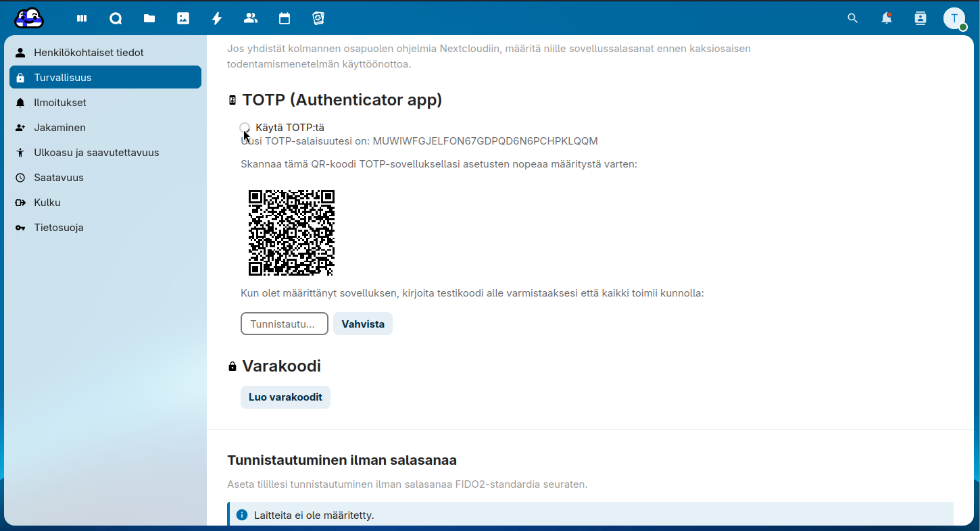Click the key icon beside Tietosuoja
The image size is (980, 531).
pyautogui.click(x=20, y=228)
